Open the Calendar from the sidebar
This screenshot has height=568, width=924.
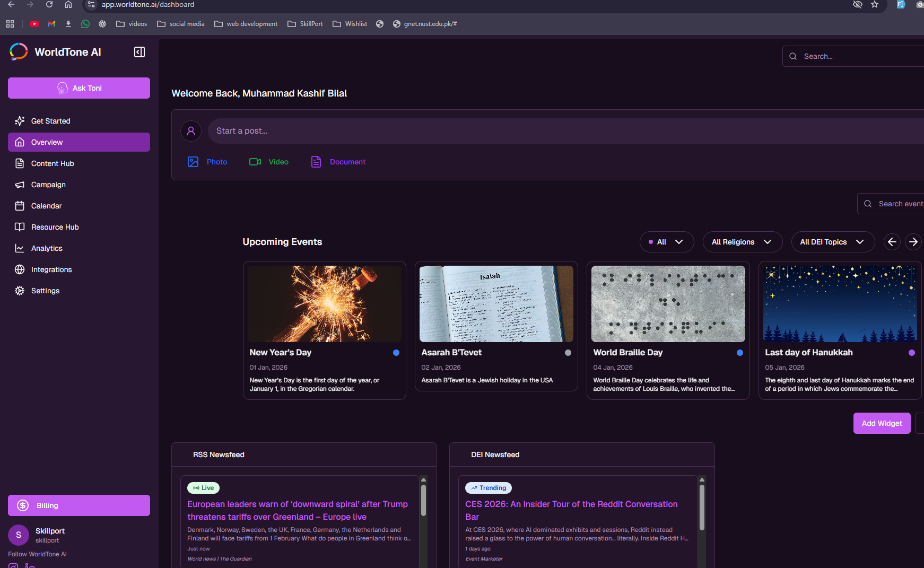(x=46, y=206)
